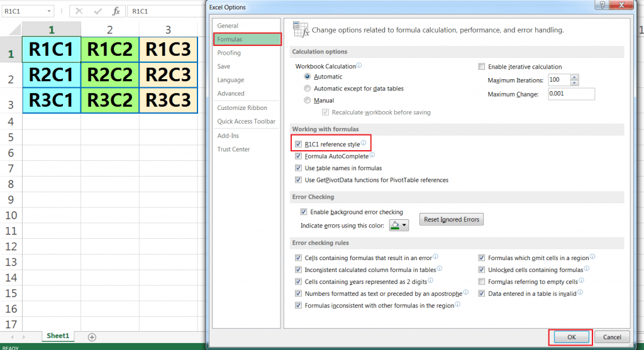
Task: Click info icon for data entered in table invalid
Action: (580, 292)
